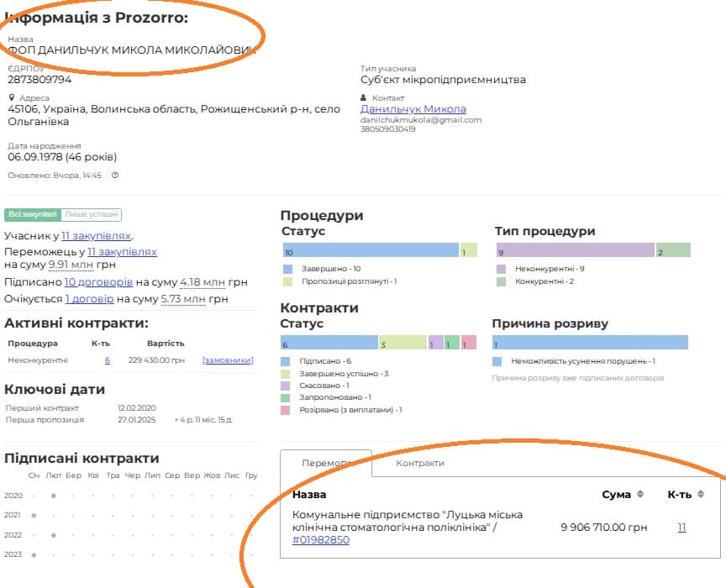Click the pink Розірвано legend square

pos(287,410)
